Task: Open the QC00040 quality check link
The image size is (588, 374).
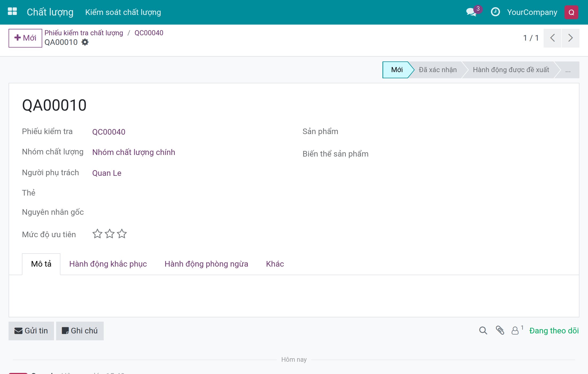Action: [x=109, y=132]
